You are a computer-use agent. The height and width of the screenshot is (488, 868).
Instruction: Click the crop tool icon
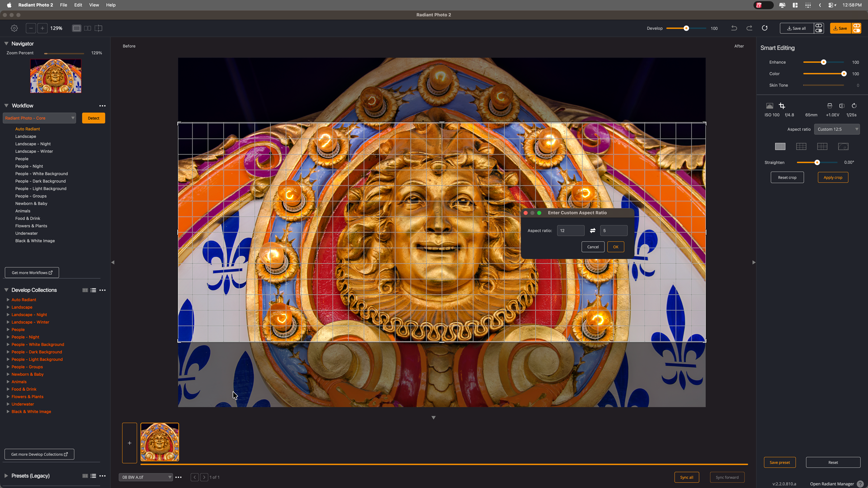pos(782,106)
